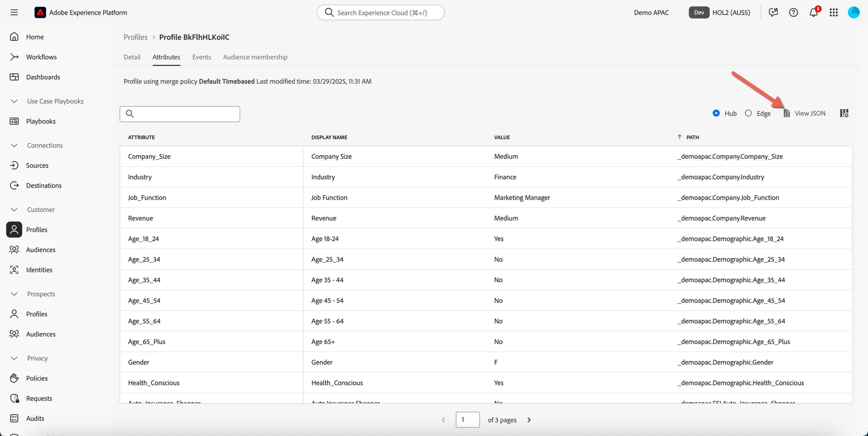
Task: Collapse the Use Case Playbooks section
Action: [14, 101]
